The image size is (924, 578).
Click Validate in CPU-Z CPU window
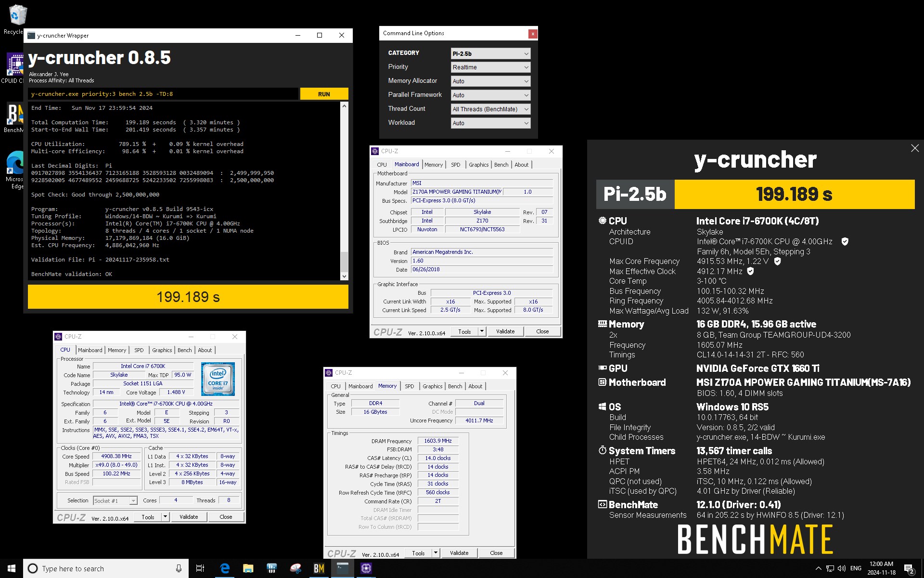click(x=189, y=517)
